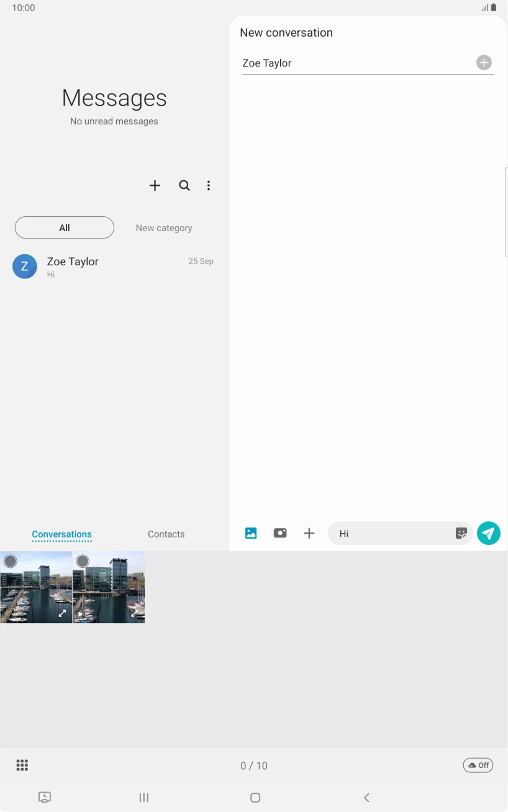Select the All conversations filter
Viewport: 508px width, 812px height.
(64, 227)
